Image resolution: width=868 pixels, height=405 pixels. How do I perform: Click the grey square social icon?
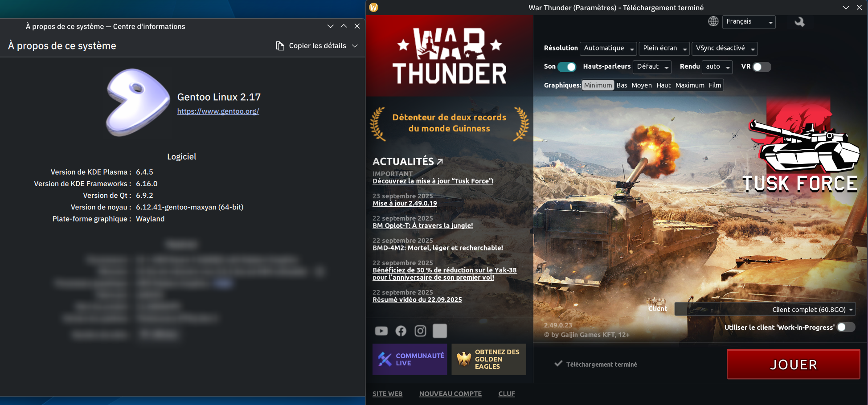(440, 331)
